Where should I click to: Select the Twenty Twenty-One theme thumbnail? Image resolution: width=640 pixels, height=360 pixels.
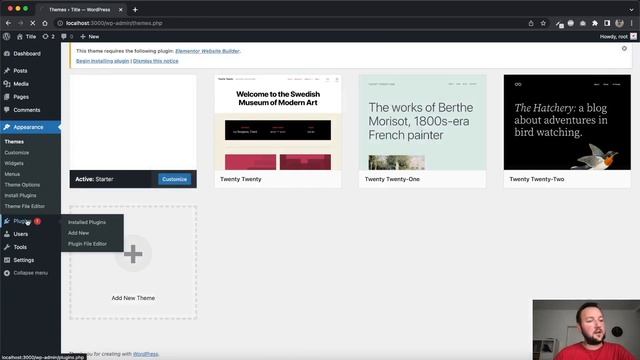[x=422, y=122]
